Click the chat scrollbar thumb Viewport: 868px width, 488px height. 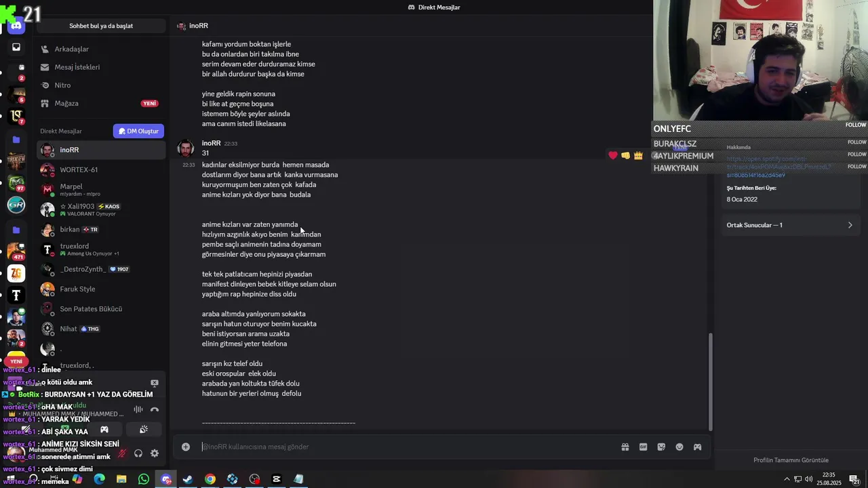[x=711, y=381]
